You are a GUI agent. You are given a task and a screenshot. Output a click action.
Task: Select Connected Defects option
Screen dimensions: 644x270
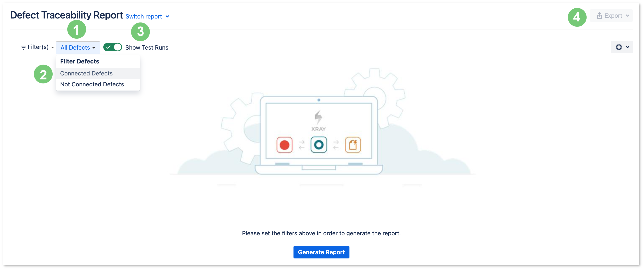(x=98, y=73)
